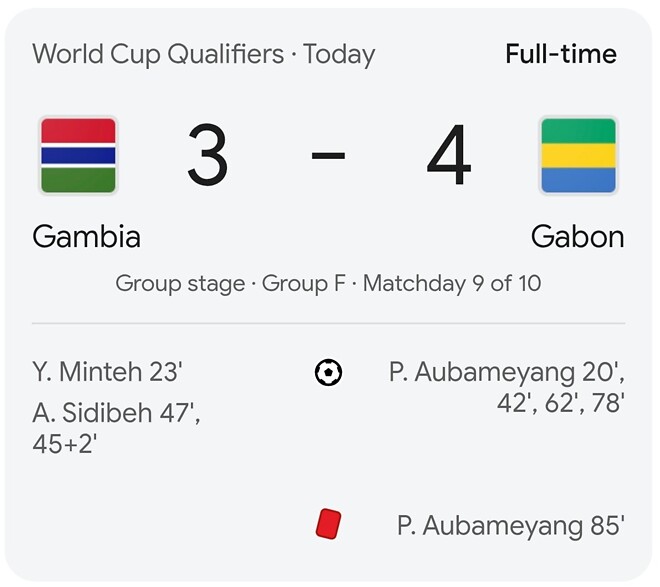Click the Gambia flag icon

(78, 155)
